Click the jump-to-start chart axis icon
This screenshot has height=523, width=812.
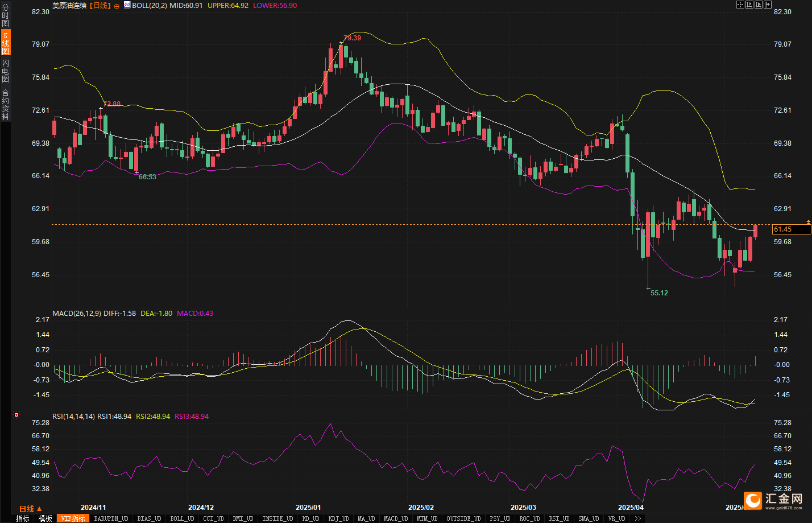click(749, 5)
